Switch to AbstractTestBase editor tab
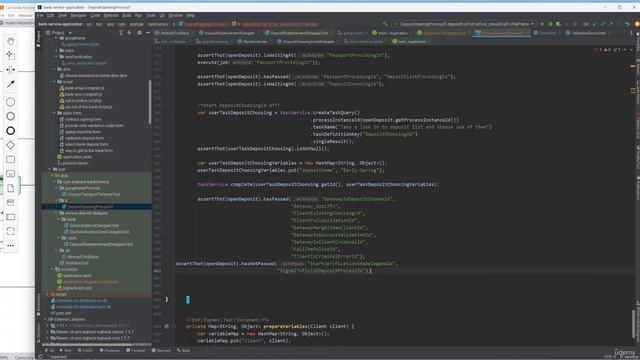This screenshot has height=360, width=640. click(x=172, y=33)
